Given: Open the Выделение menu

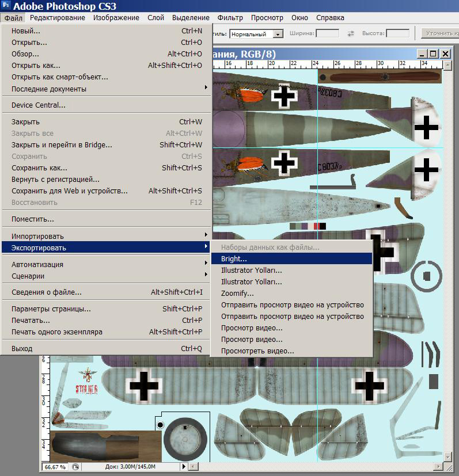Looking at the screenshot, I should (191, 18).
